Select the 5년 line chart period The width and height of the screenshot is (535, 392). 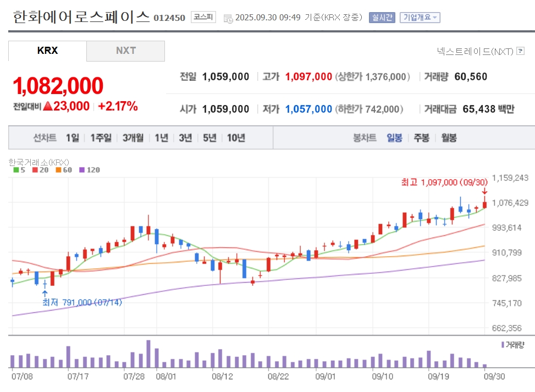pyautogui.click(x=210, y=138)
